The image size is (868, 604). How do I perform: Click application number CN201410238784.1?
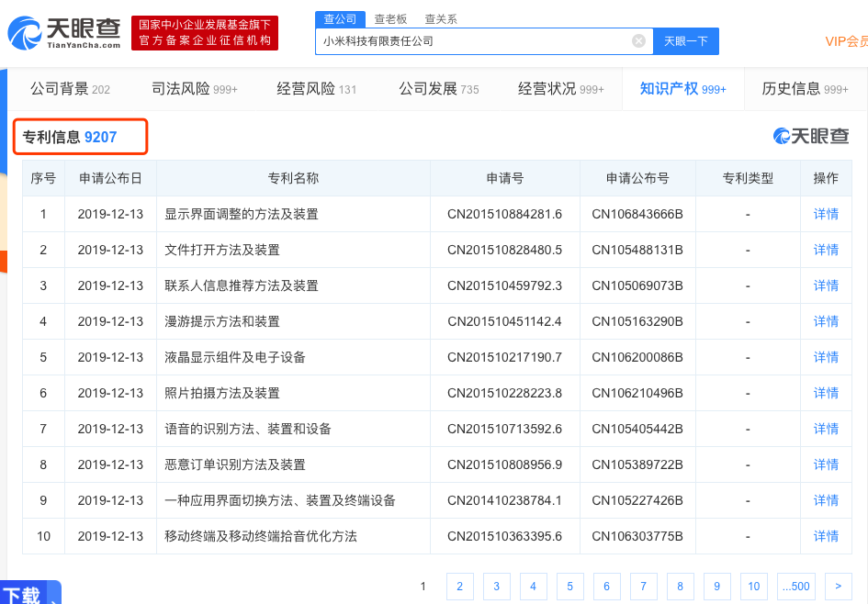[x=505, y=500]
